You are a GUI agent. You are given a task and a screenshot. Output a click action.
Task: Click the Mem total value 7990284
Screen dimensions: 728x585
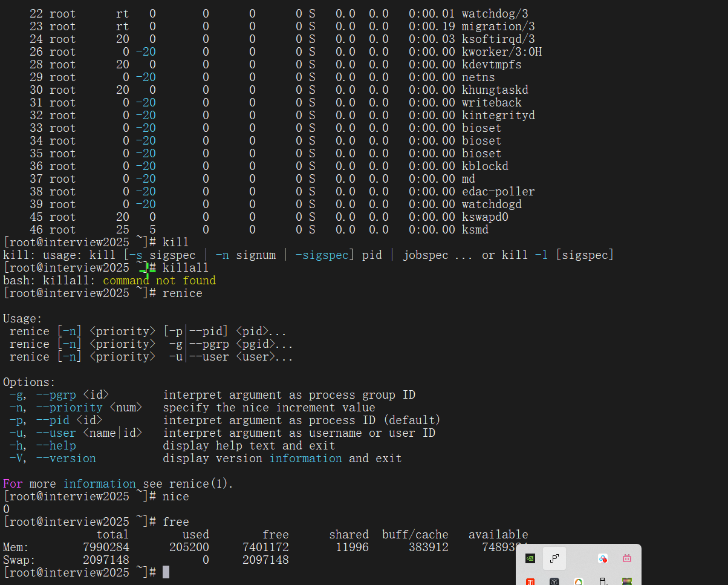[106, 547]
